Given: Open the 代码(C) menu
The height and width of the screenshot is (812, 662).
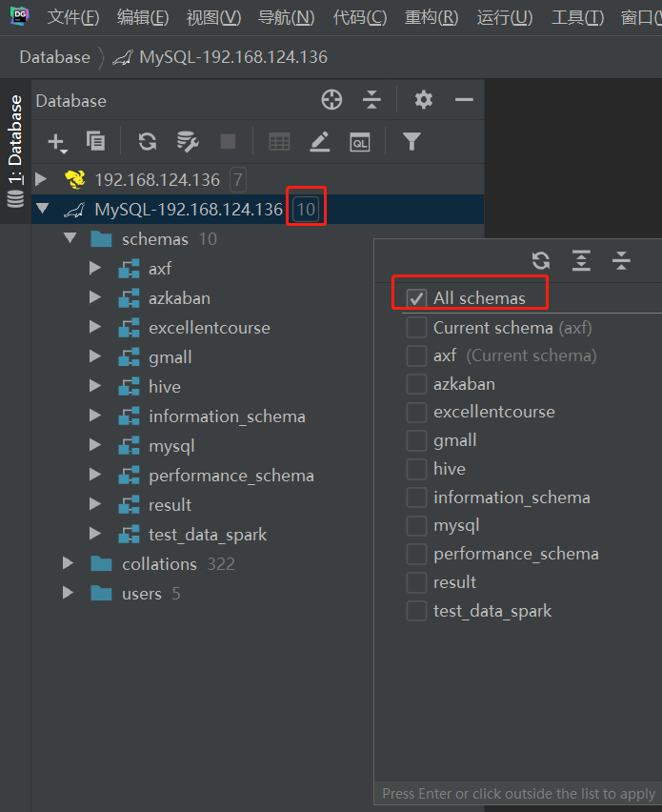Looking at the screenshot, I should click(x=360, y=17).
